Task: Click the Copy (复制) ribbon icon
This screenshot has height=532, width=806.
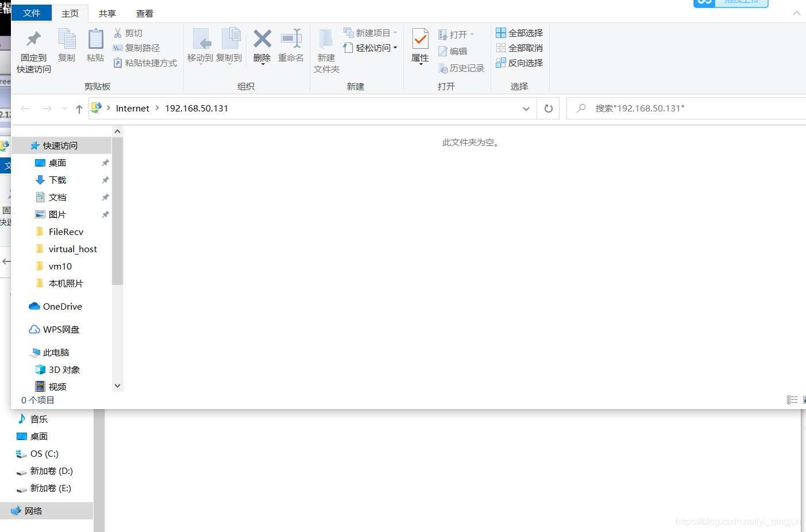Action: [x=67, y=39]
